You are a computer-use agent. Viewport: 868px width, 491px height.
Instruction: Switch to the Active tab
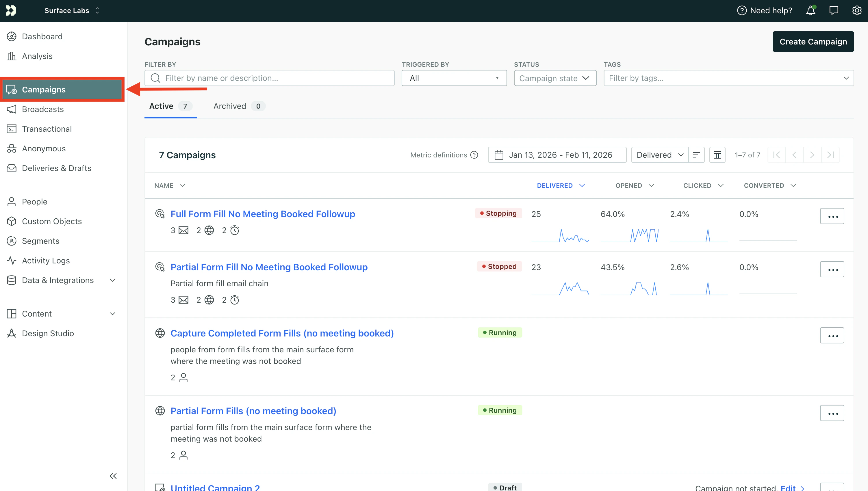(171, 106)
